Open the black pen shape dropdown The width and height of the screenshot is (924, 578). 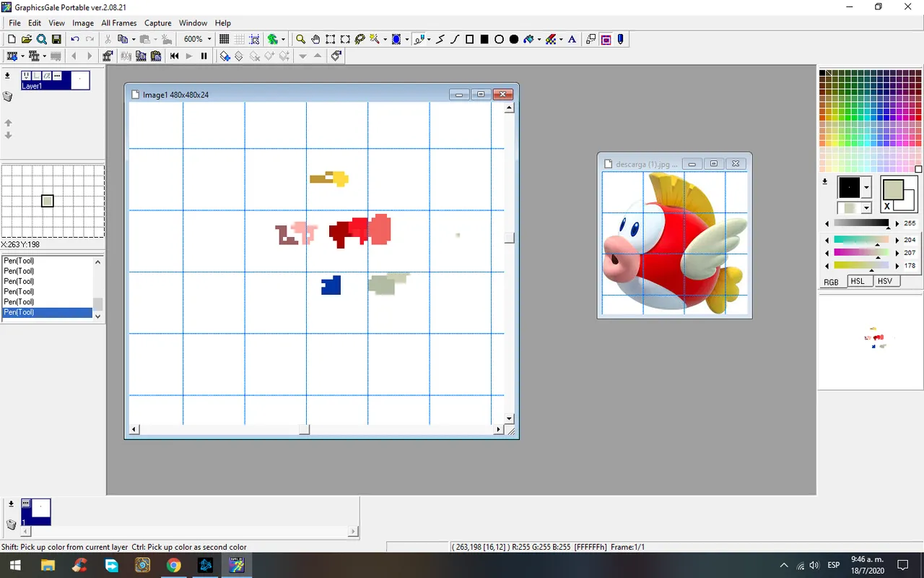click(866, 188)
